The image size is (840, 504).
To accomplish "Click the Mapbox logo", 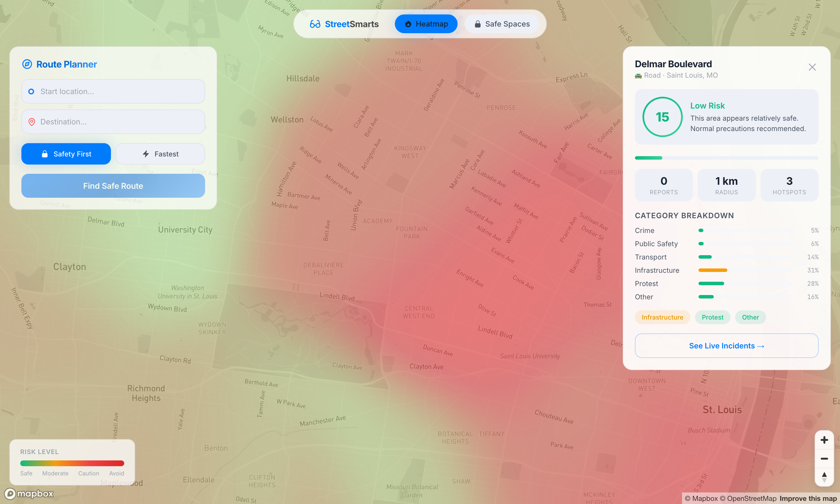I will point(29,494).
